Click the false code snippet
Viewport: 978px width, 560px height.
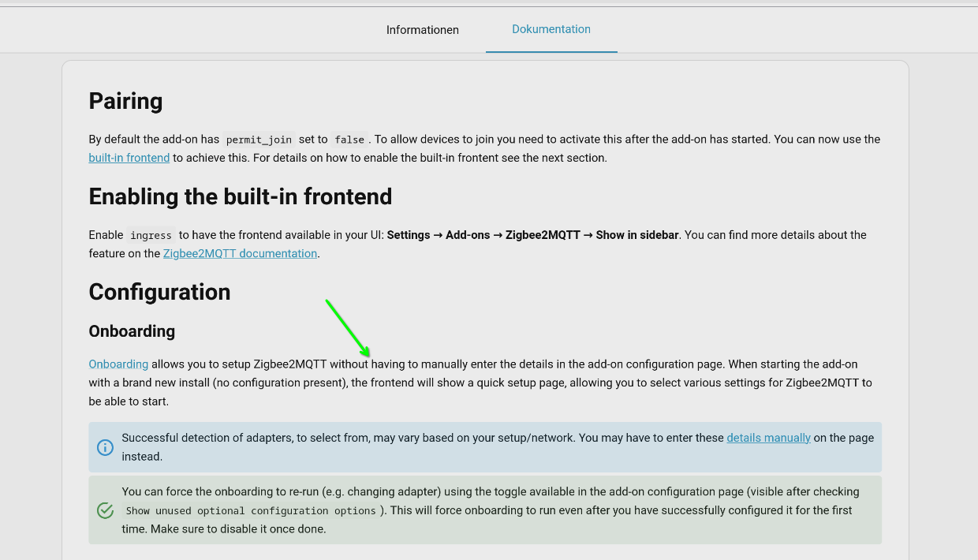[x=349, y=140]
